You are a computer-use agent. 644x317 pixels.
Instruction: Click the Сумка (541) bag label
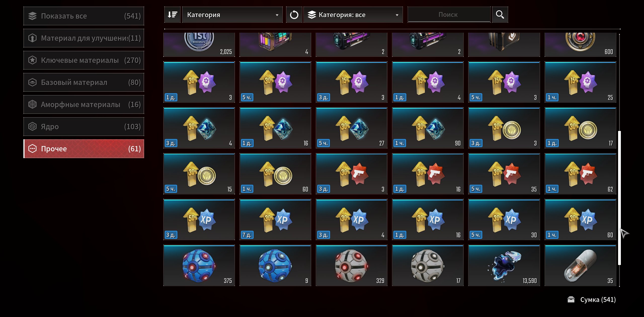click(598, 300)
